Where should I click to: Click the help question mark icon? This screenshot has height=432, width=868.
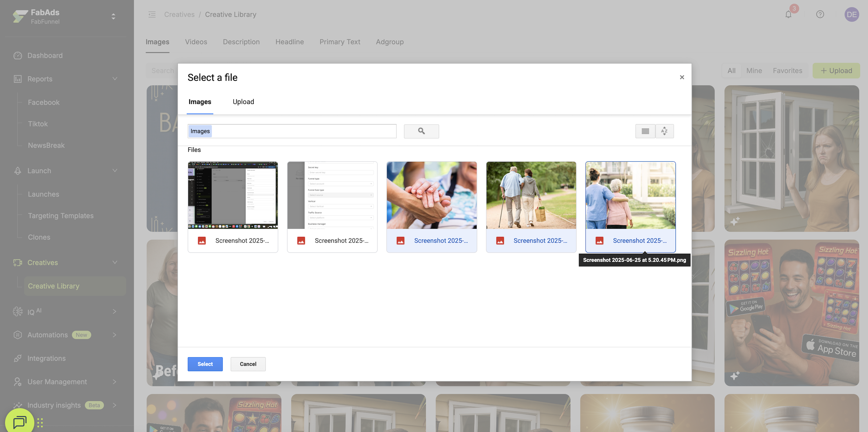pos(820,14)
